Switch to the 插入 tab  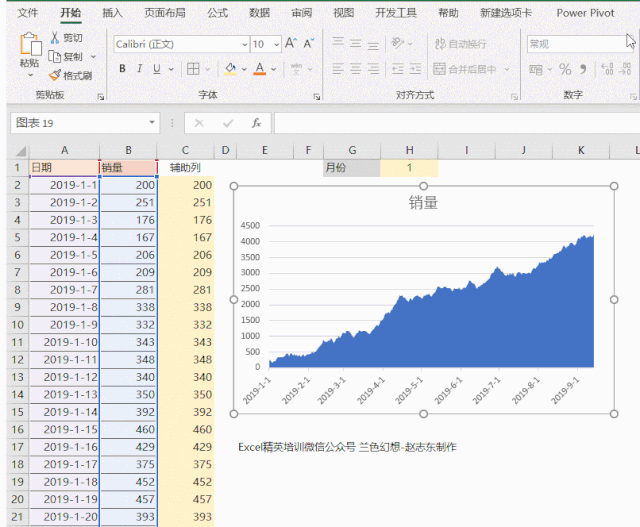click(112, 13)
